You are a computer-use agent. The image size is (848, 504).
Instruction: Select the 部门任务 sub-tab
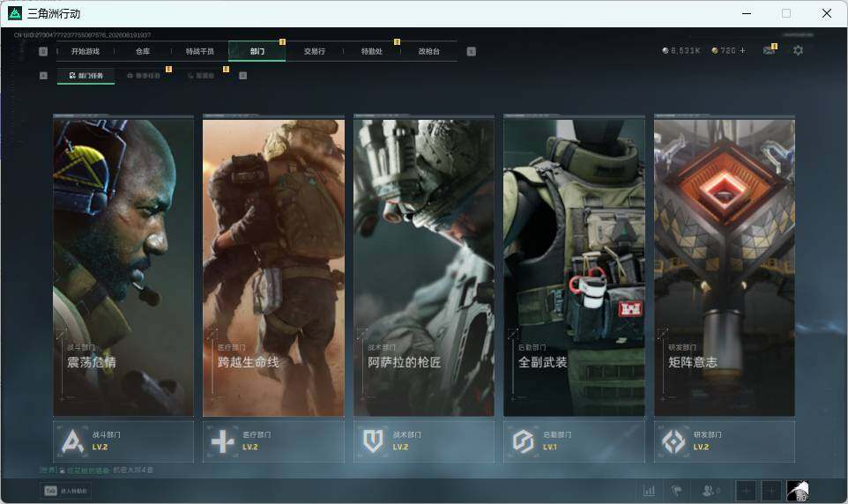(86, 76)
